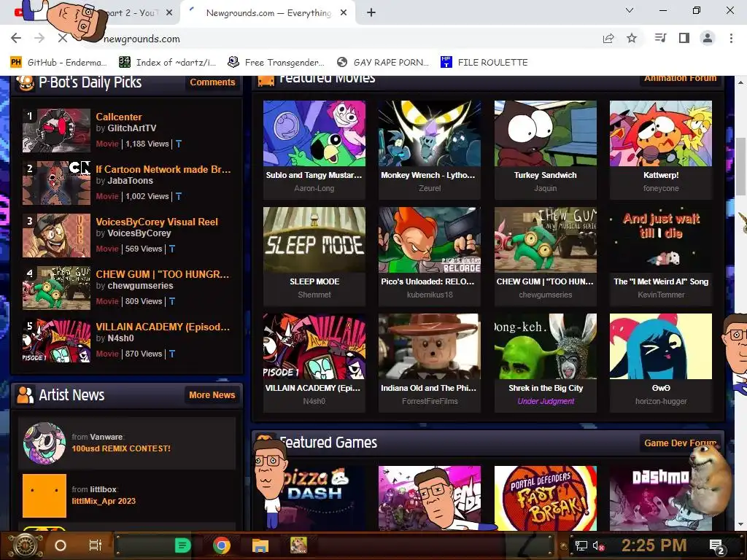Image resolution: width=747 pixels, height=560 pixels.
Task: Expand the tab search chevron
Action: click(630, 10)
